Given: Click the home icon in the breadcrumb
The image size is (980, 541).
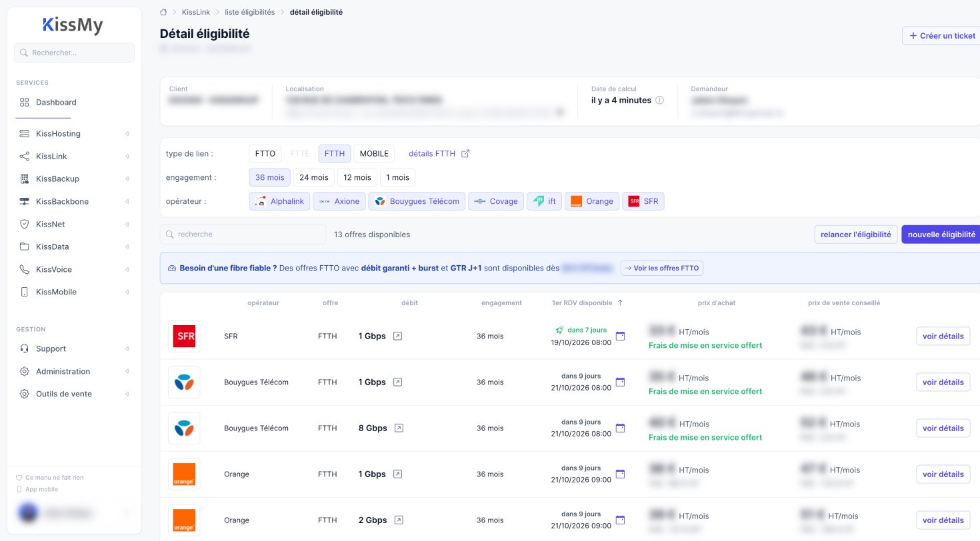Looking at the screenshot, I should [164, 12].
